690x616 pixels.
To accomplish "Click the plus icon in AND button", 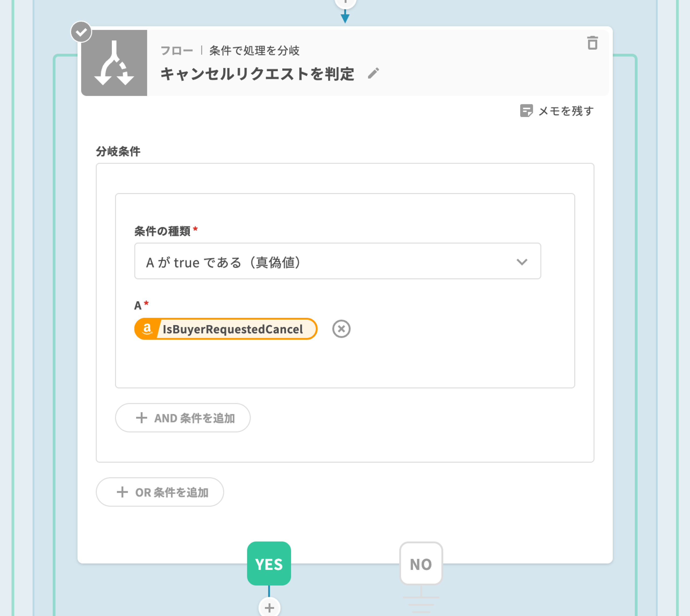I will [142, 418].
